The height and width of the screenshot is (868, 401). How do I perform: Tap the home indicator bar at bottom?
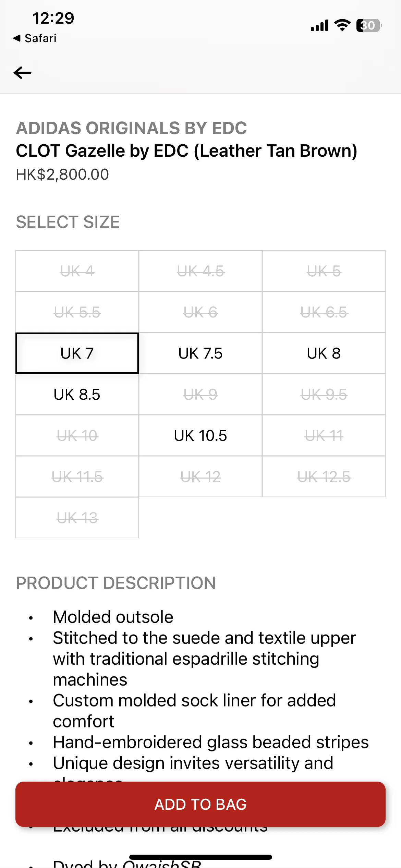[200, 857]
